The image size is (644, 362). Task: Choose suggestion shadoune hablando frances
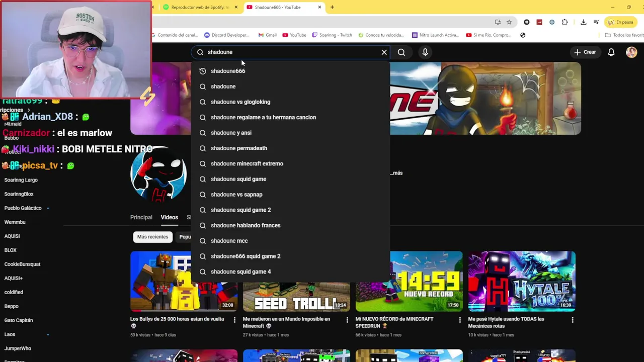(290, 225)
